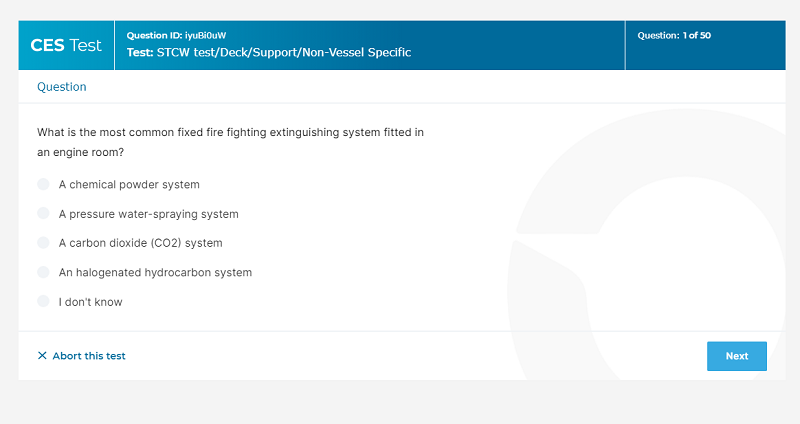Click the grey watermark graphic in the background
The height and width of the screenshot is (424, 800).
(x=647, y=245)
